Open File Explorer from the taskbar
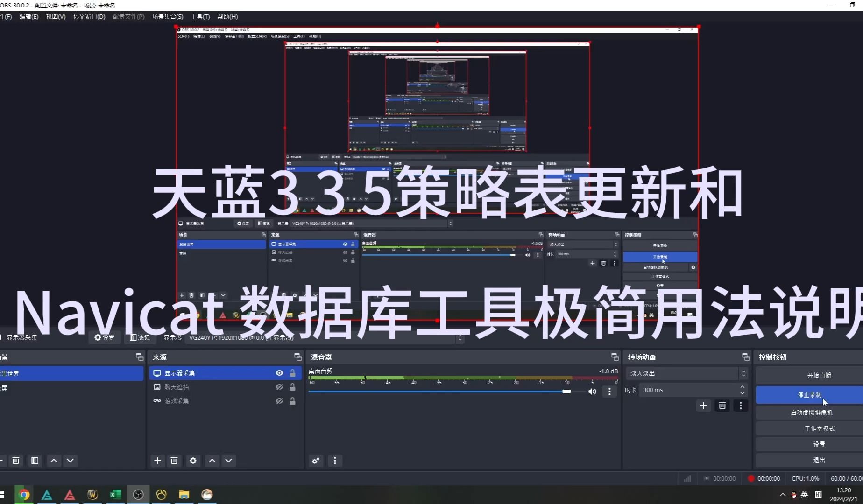This screenshot has width=863, height=504. pyautogui.click(x=184, y=494)
